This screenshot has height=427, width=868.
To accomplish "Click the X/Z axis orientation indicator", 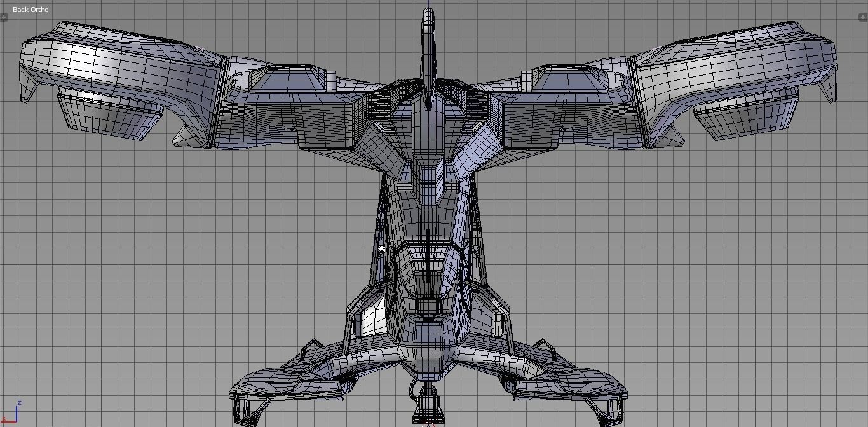I will [11, 412].
